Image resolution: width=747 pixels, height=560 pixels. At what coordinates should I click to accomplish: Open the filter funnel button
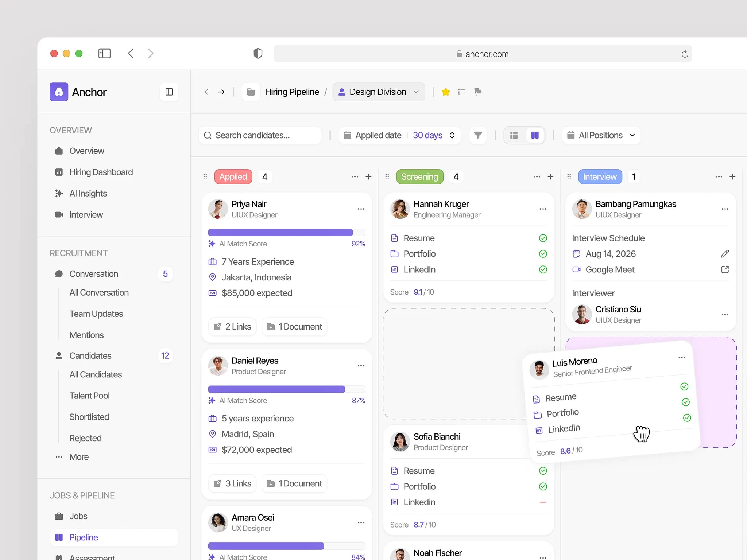tap(478, 135)
